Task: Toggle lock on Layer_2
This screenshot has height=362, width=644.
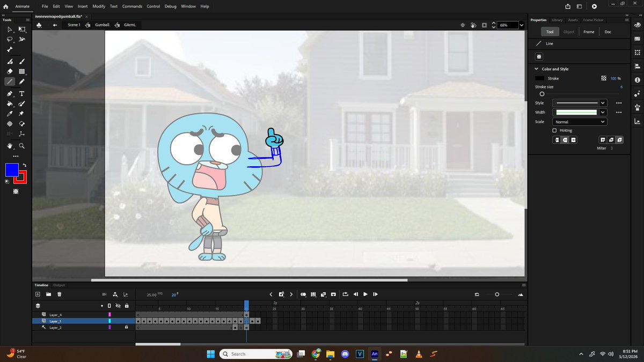Action: coord(126,327)
